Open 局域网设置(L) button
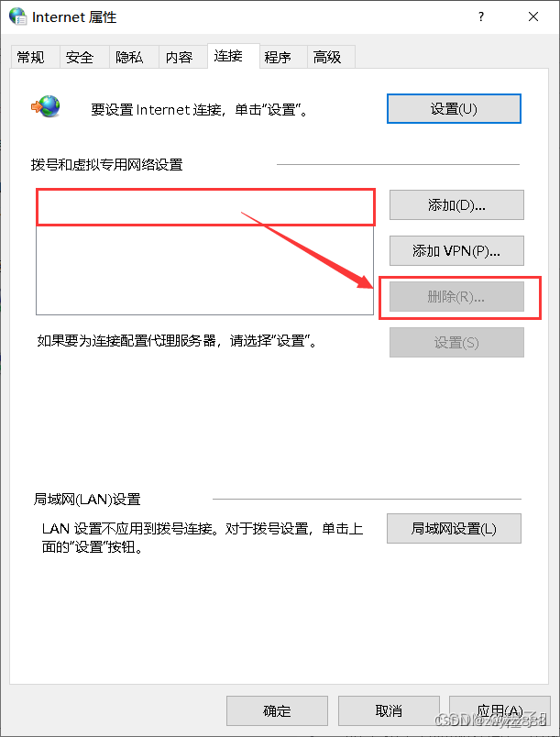 454,528
